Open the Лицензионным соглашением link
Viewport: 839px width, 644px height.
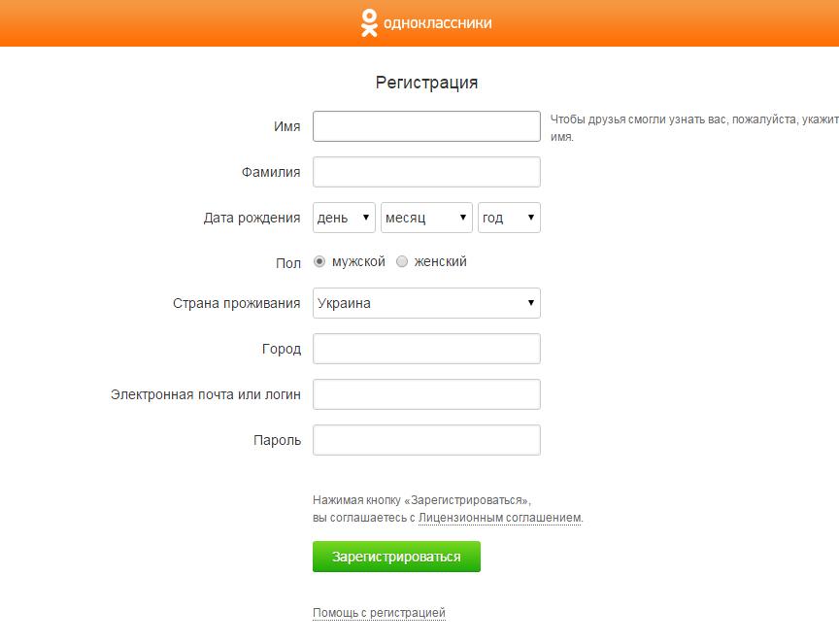click(500, 518)
